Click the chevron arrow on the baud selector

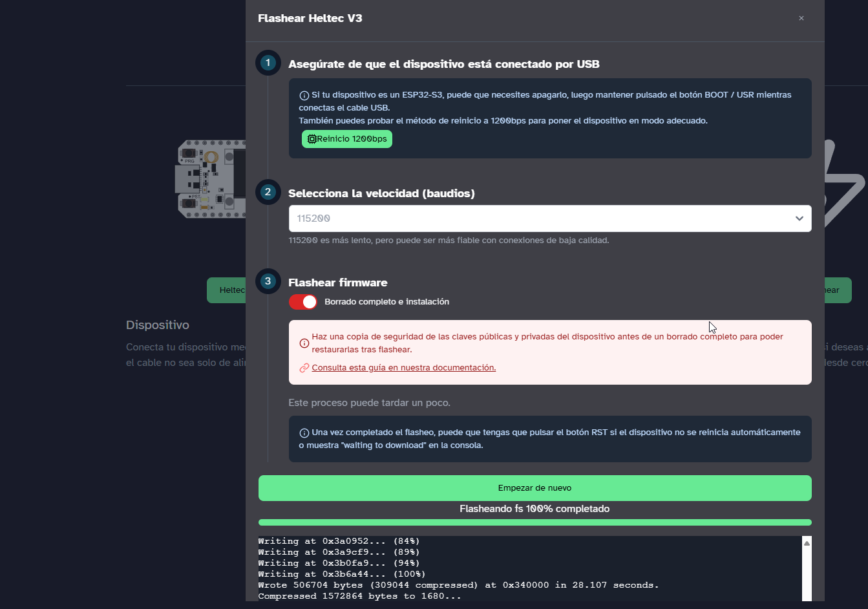click(x=799, y=219)
